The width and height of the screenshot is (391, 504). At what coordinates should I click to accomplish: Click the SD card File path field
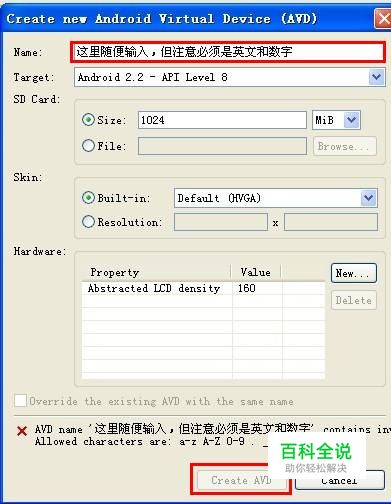click(222, 146)
